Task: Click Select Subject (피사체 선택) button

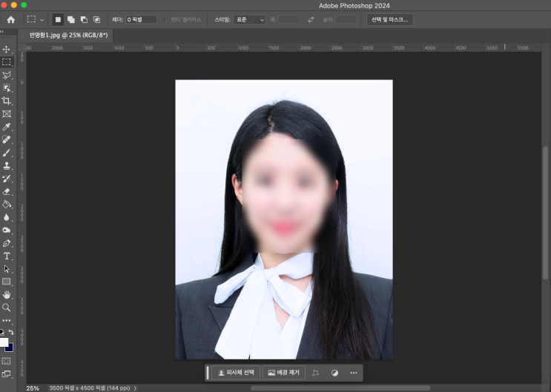Action: click(x=236, y=373)
